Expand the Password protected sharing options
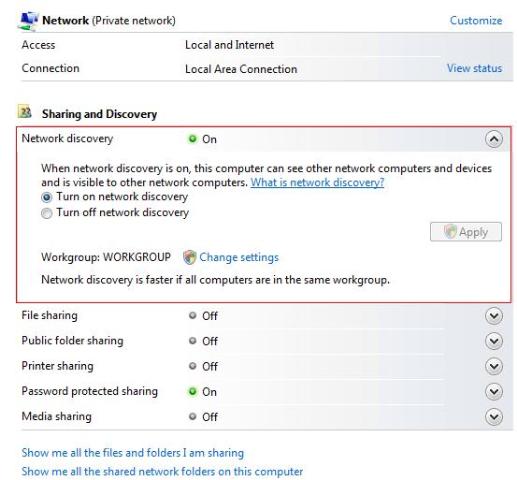The width and height of the screenshot is (517, 480). (x=494, y=391)
